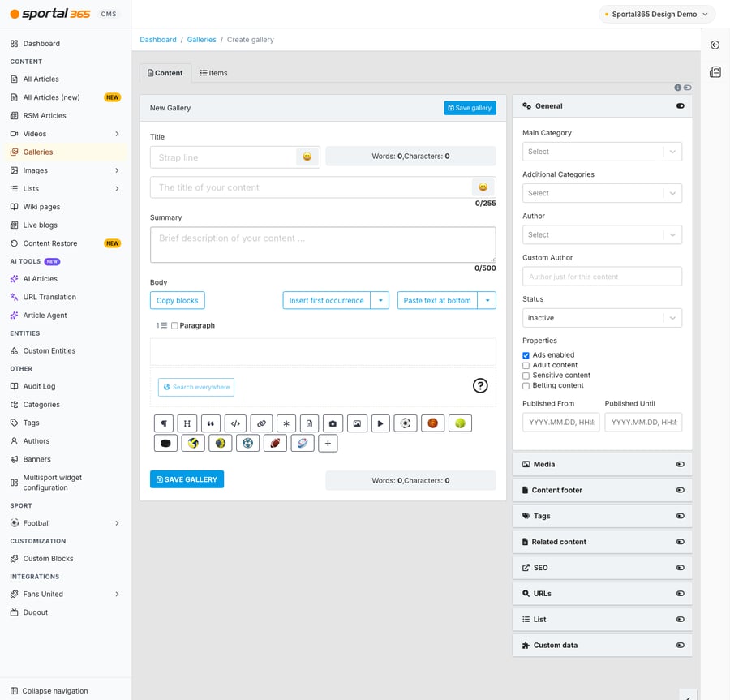Click the info icon above General panel
Viewport: 730px width, 700px height.
click(x=678, y=88)
